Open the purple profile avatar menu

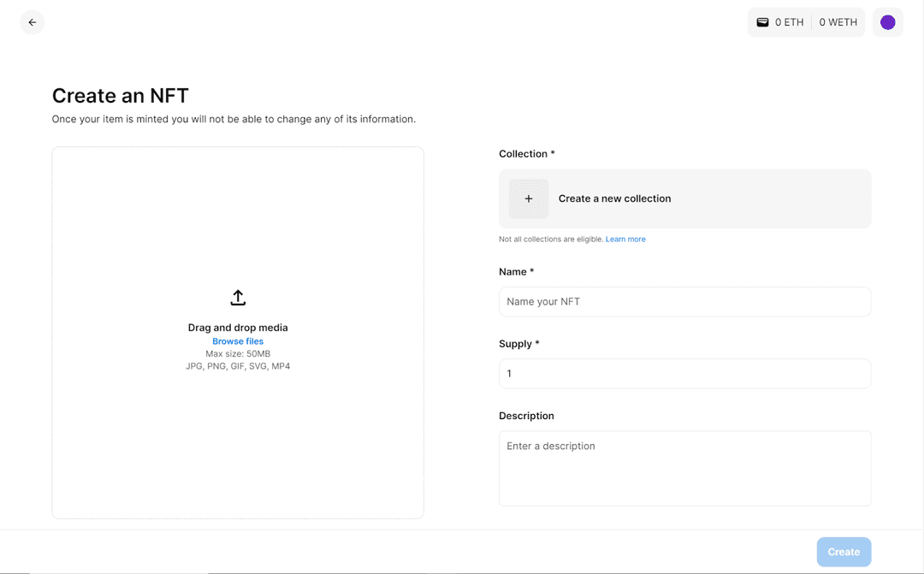point(887,22)
